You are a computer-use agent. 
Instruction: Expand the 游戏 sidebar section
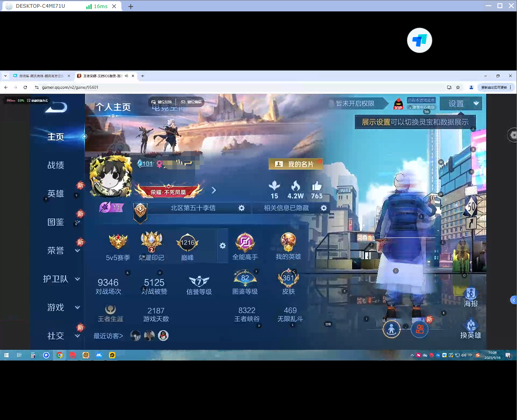pos(77,308)
